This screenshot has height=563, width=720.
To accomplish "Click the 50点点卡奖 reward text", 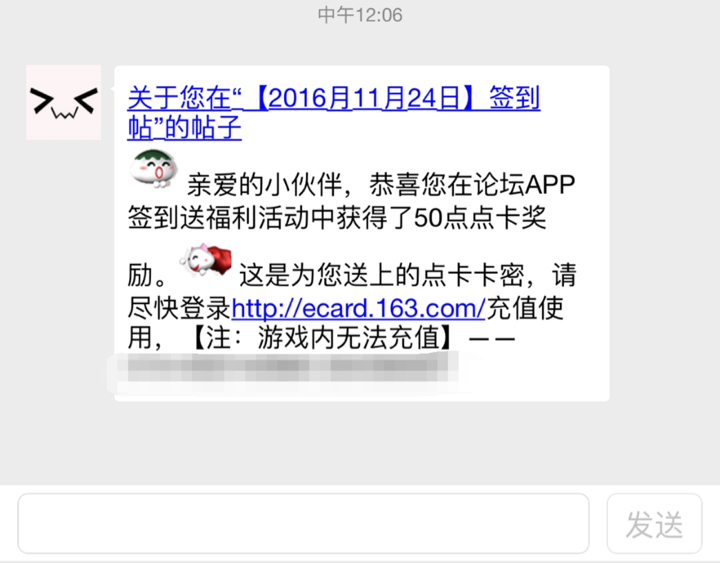I will point(480,218).
